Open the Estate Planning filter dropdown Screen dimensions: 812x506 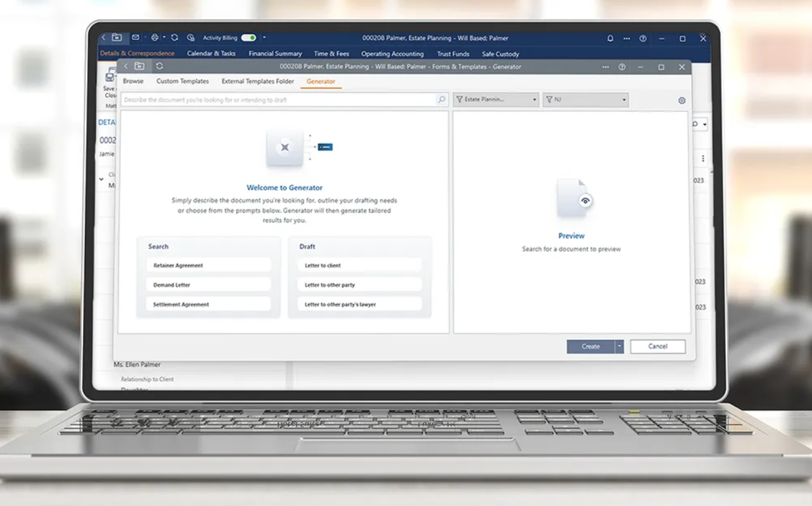pyautogui.click(x=496, y=99)
